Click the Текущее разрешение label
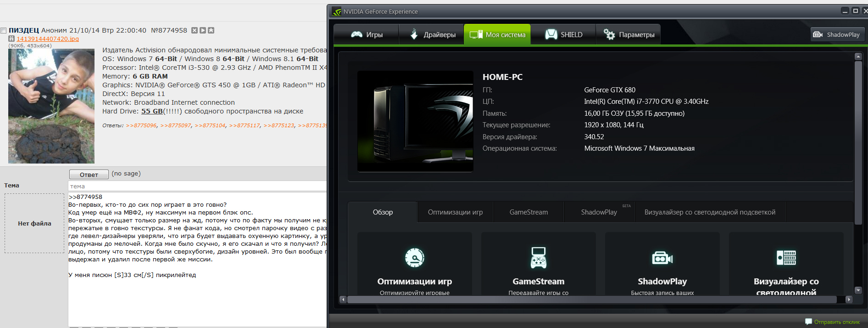Viewport: 868px width, 328px height. click(x=516, y=125)
